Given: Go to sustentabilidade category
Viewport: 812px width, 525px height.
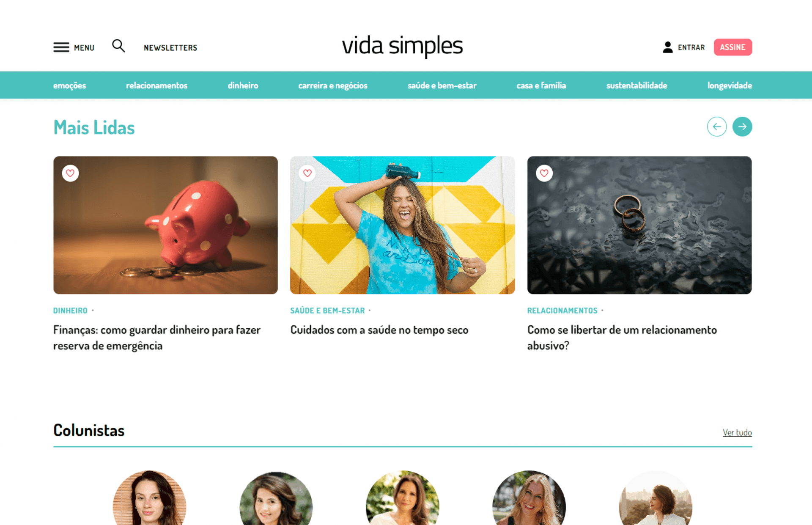Looking at the screenshot, I should pyautogui.click(x=636, y=85).
